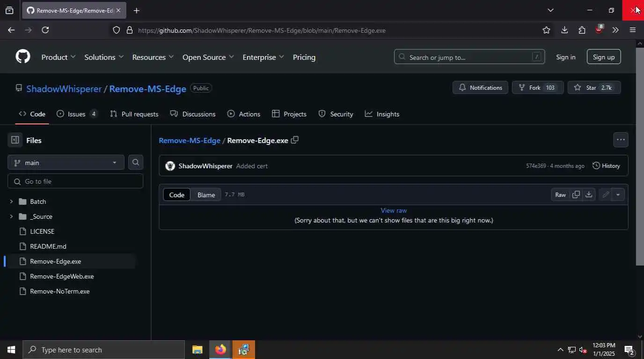The height and width of the screenshot is (359, 644).
Task: Show hidden system tray icons
Action: (560, 350)
